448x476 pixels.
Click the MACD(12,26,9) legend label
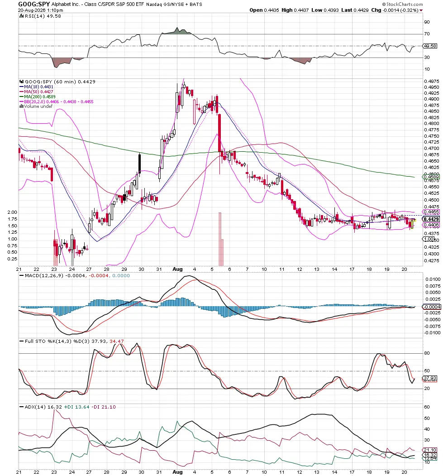[43, 276]
